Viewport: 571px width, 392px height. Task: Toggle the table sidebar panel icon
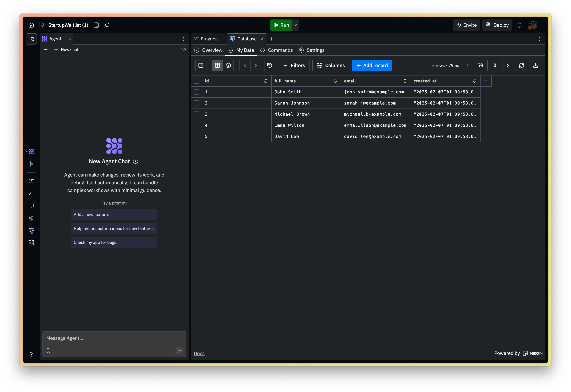pos(201,65)
